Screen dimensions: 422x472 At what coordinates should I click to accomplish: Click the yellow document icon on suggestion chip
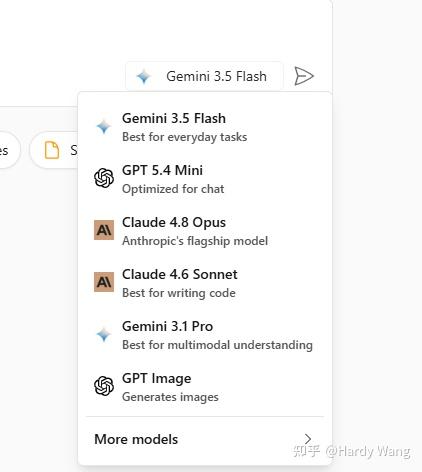52,150
